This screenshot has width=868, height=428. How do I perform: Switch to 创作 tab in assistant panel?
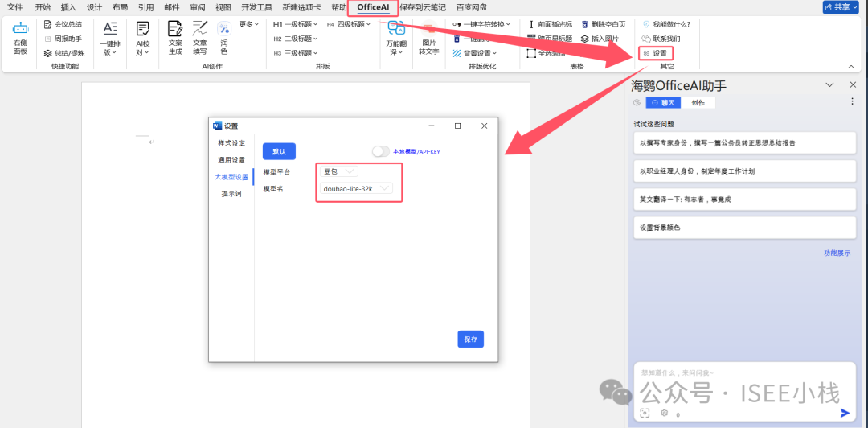pos(698,102)
